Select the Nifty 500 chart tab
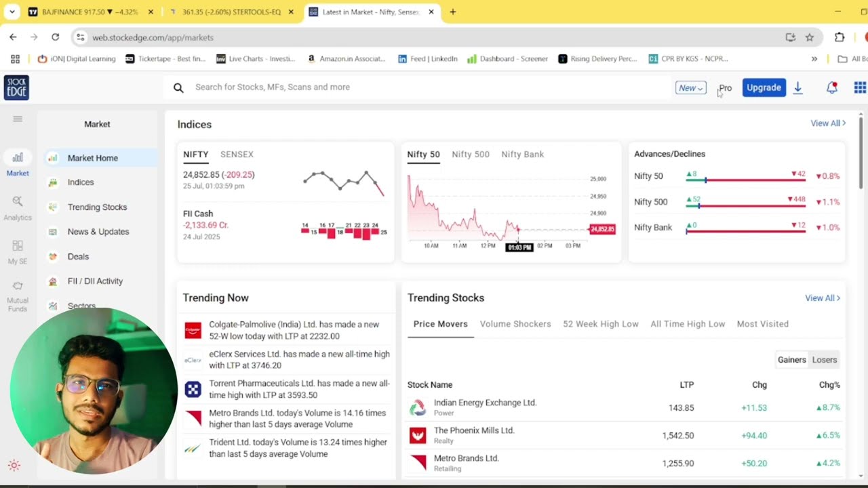This screenshot has height=488, width=868. click(x=471, y=155)
